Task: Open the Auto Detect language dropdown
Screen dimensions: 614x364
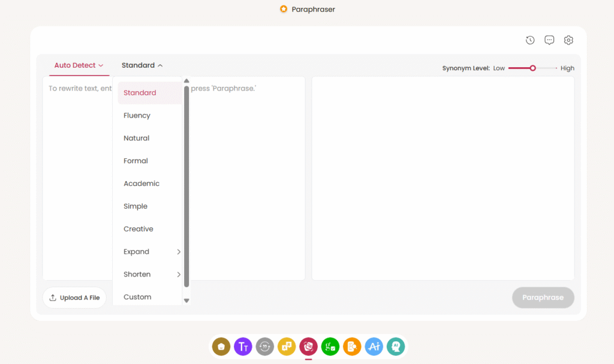Action: click(x=79, y=65)
